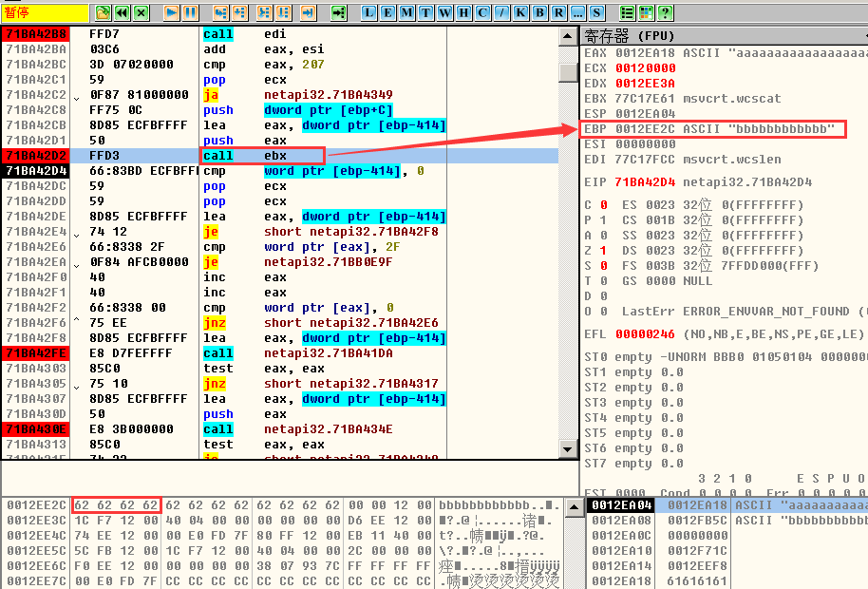Click disassembly scrollbar up arrow

point(568,35)
